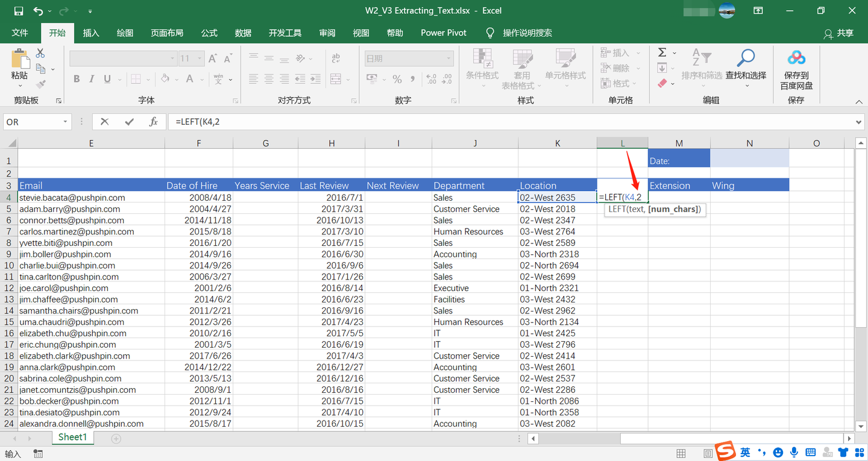Select the Sheet1 tab

[x=73, y=437]
